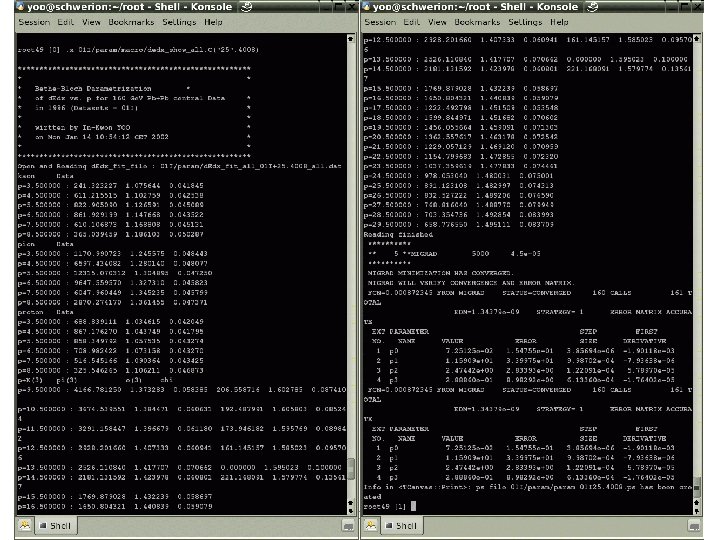Select the Shell tab in left Konsole
The image size is (720, 540).
click(x=56, y=526)
